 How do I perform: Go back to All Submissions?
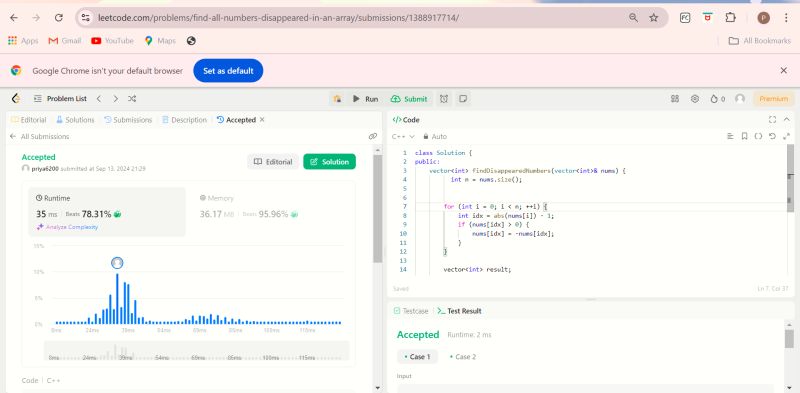pos(39,137)
